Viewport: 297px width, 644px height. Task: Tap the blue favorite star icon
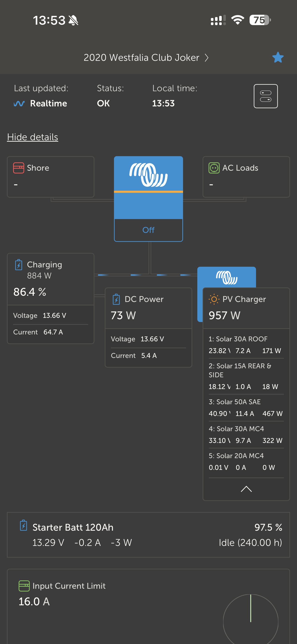pyautogui.click(x=278, y=58)
